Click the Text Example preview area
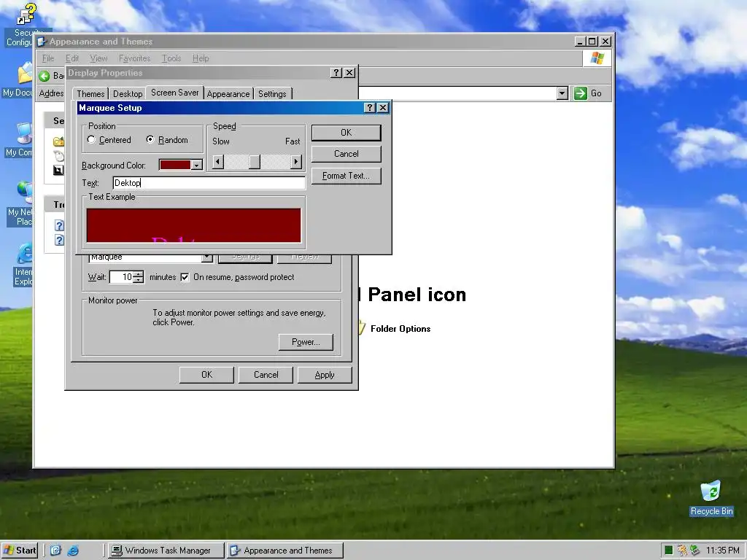747x560 pixels. (193, 225)
